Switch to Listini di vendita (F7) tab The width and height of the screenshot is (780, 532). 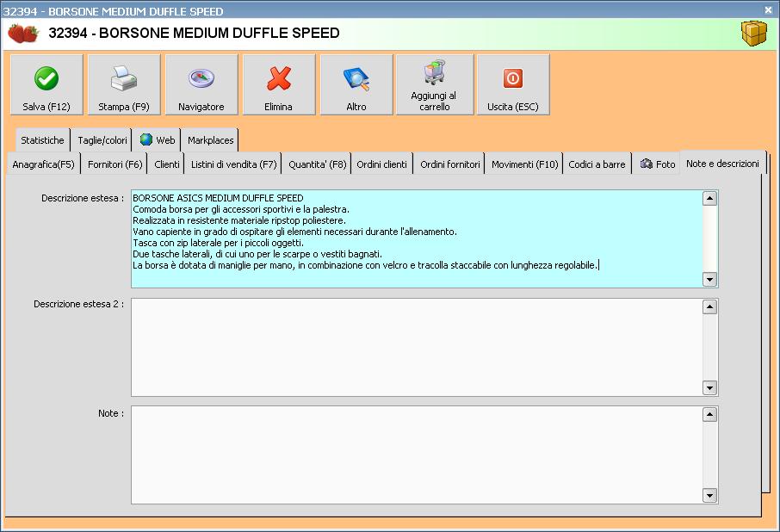coord(234,164)
